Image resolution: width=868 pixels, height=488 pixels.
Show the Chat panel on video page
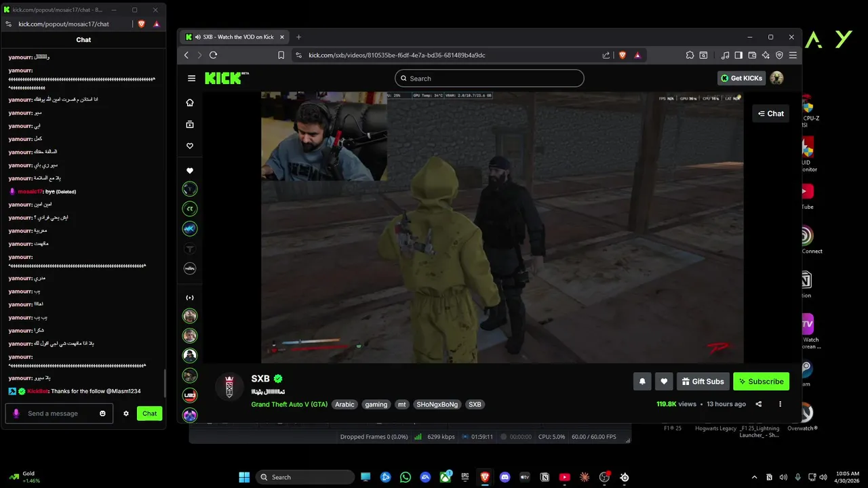pos(771,114)
